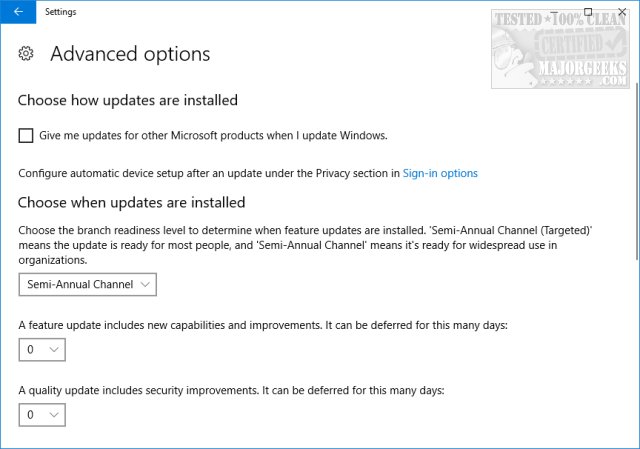Select 'Choose how updates are installed' heading
Viewport: 640px width, 449px height.
point(128,100)
